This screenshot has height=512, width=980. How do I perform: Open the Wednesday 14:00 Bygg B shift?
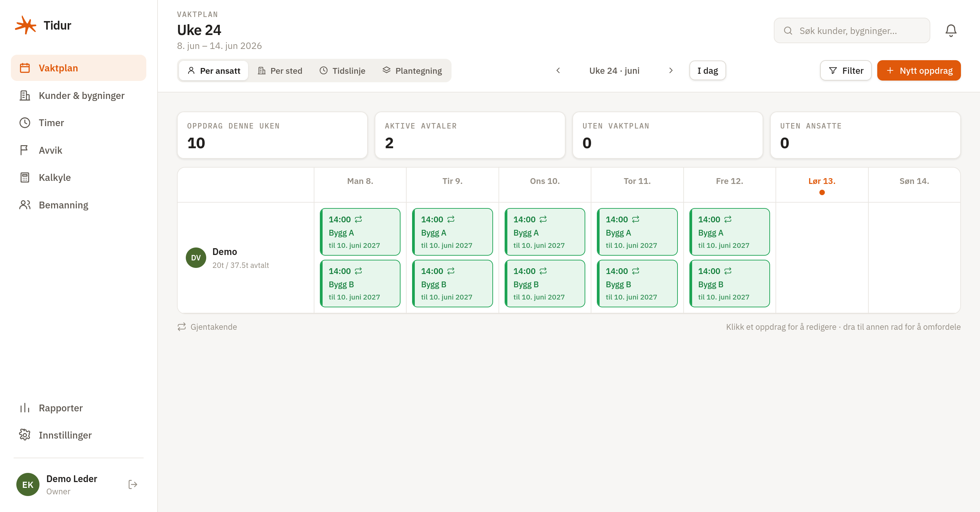coord(545,284)
